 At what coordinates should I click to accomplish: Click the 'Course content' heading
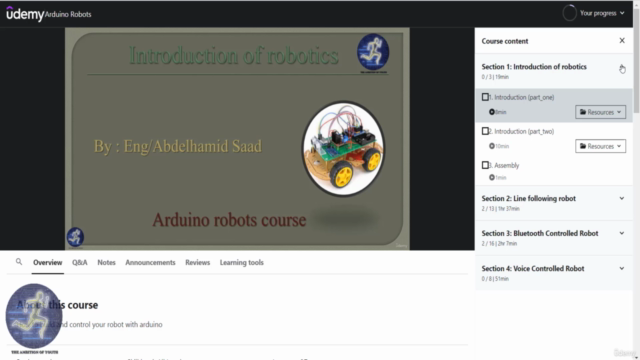505,41
